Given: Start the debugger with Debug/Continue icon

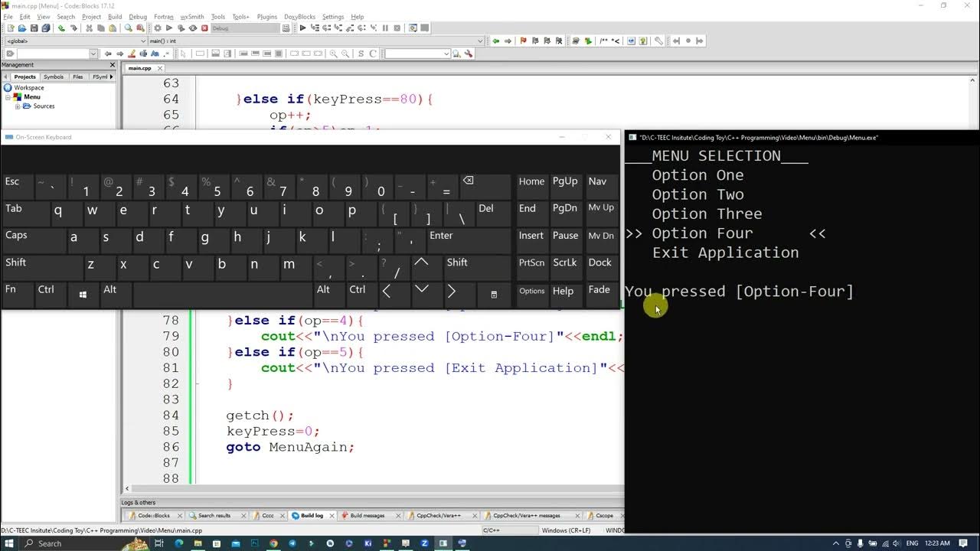Looking at the screenshot, I should [303, 28].
